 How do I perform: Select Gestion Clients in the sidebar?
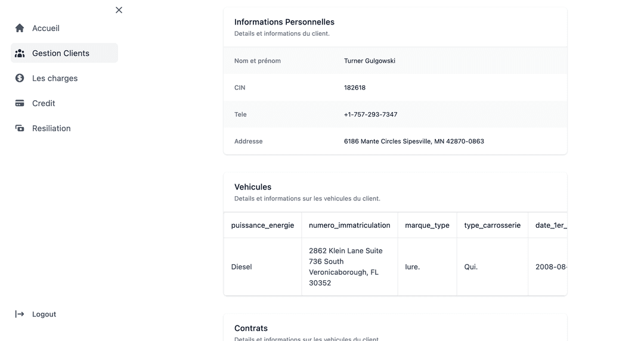click(x=64, y=53)
